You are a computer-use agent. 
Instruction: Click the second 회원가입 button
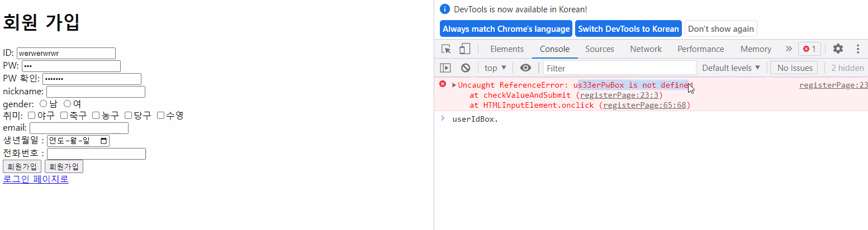point(64,166)
